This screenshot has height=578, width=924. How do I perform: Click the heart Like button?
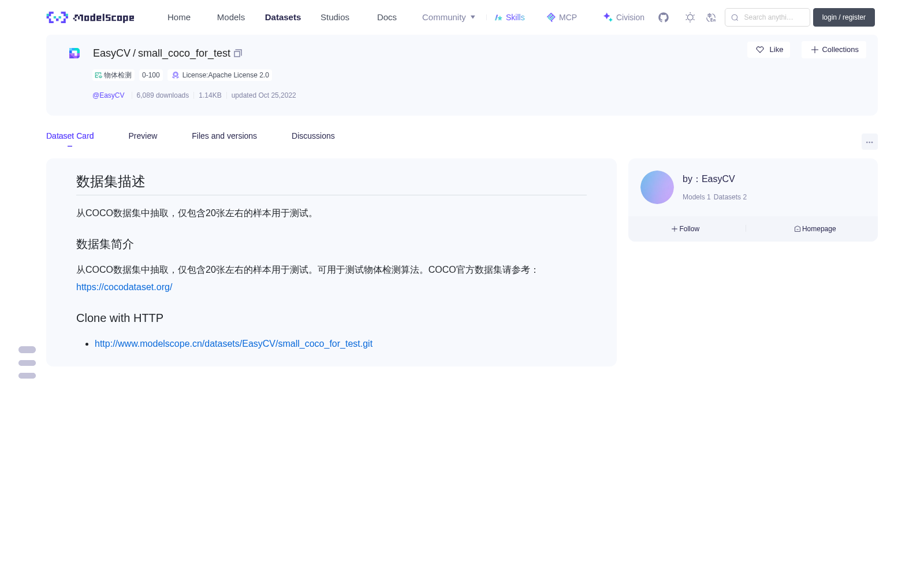tap(769, 50)
